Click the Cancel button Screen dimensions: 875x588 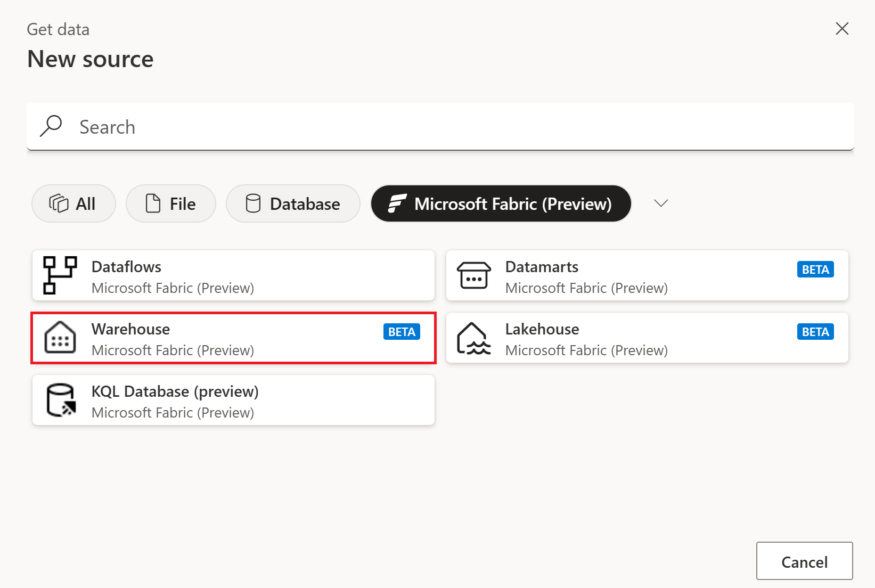[x=804, y=561]
